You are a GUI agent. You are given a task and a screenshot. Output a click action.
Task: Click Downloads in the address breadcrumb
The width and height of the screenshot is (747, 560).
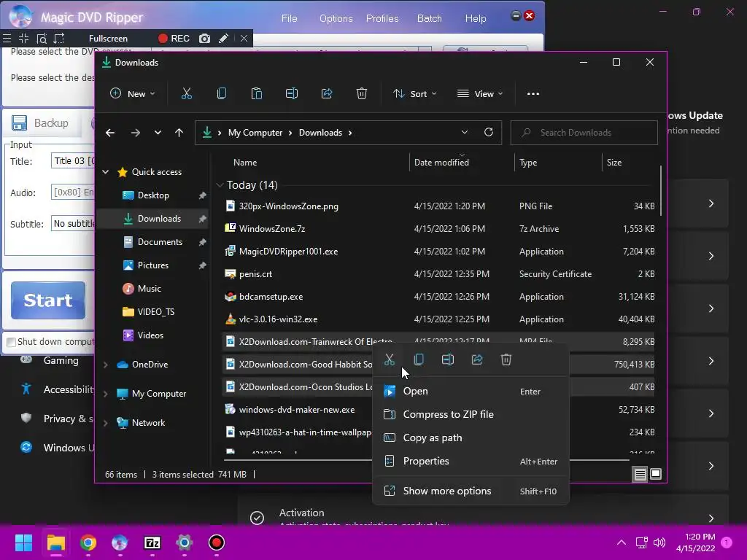[320, 133]
